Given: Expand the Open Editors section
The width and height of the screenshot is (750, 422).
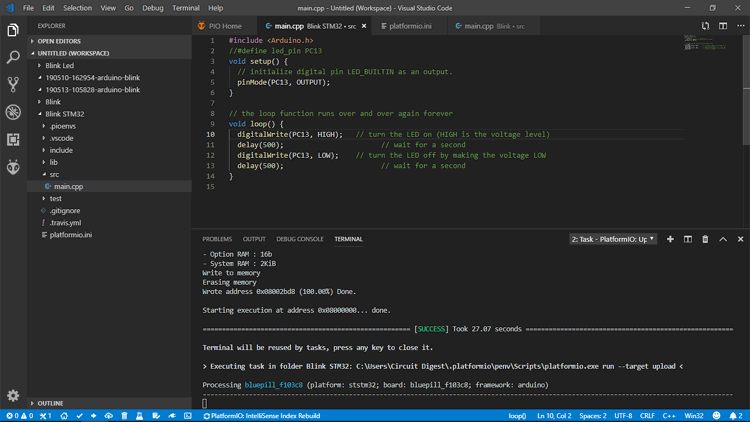Looking at the screenshot, I should click(110, 41).
